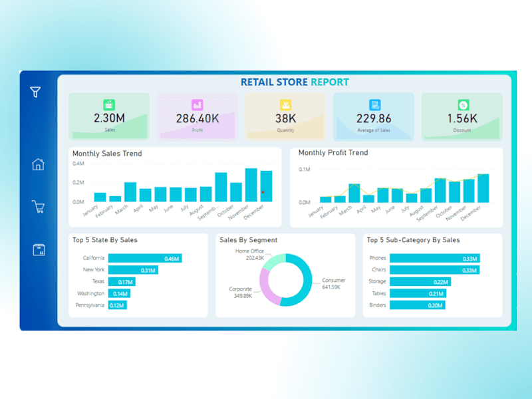
Task: Click the green Sales card icon
Action: click(109, 105)
